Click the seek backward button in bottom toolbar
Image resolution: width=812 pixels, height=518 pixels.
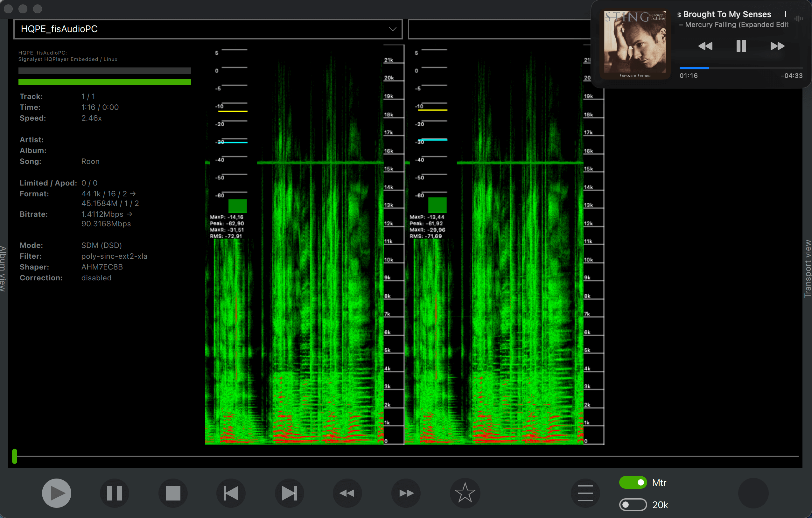tap(347, 493)
